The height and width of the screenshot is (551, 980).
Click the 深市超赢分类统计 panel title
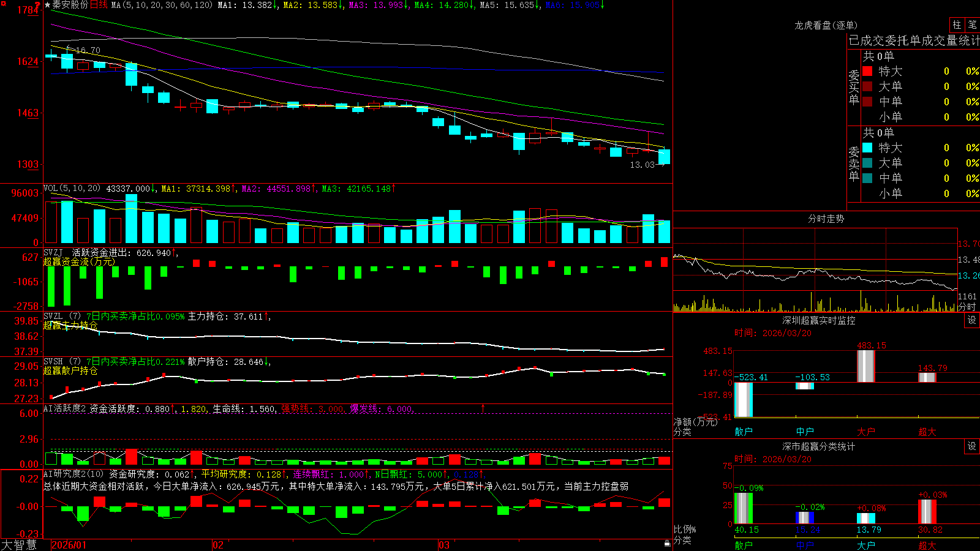coord(819,446)
